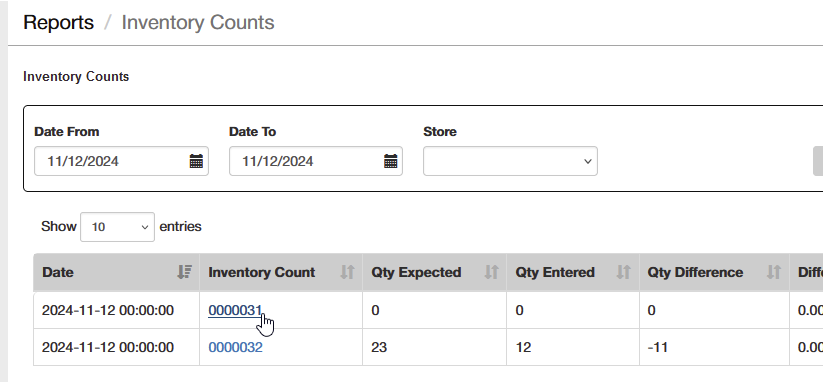Sort by Date column sort icon

tap(184, 272)
